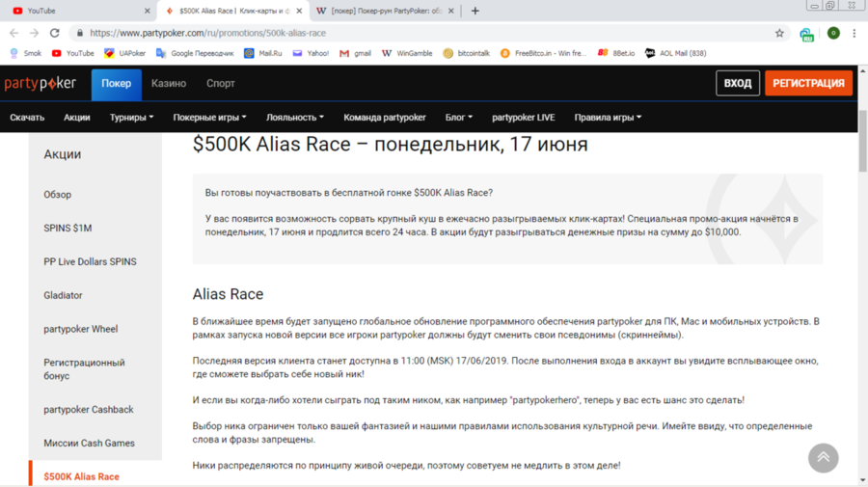
Task: Open a new browser tab with the plus icon
Action: (x=475, y=11)
